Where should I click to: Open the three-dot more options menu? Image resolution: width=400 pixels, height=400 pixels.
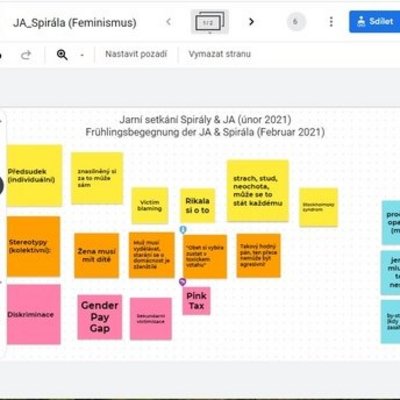(x=331, y=22)
